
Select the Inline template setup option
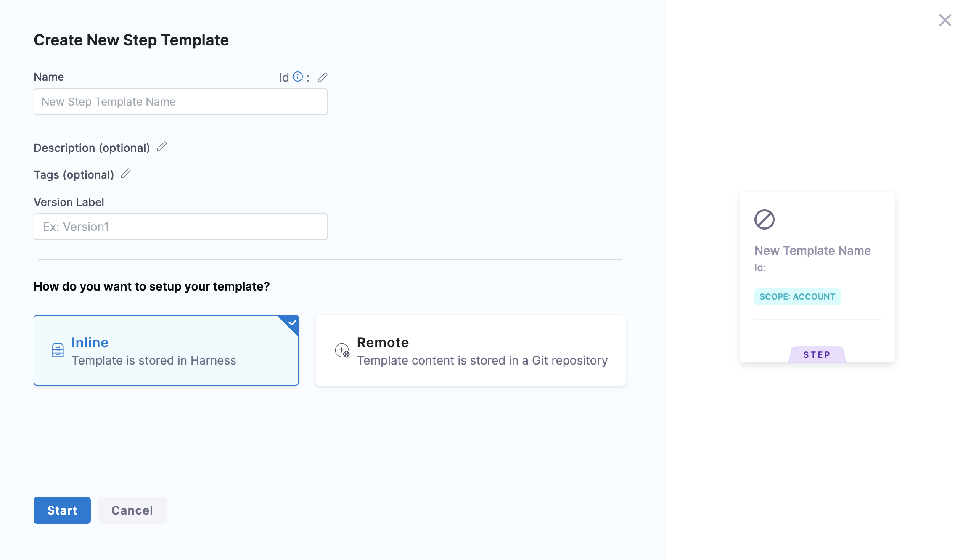coord(166,350)
